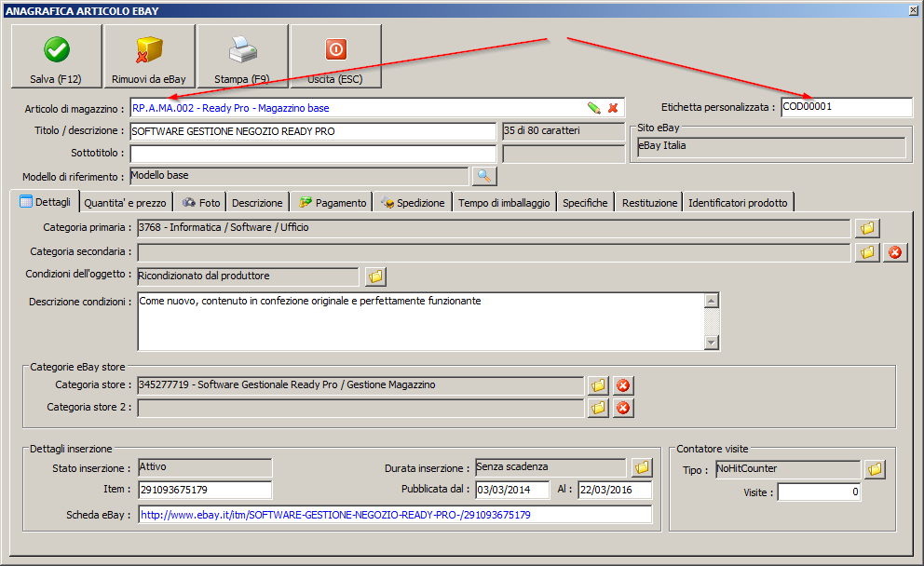Show the Spedizione tab

tap(413, 203)
